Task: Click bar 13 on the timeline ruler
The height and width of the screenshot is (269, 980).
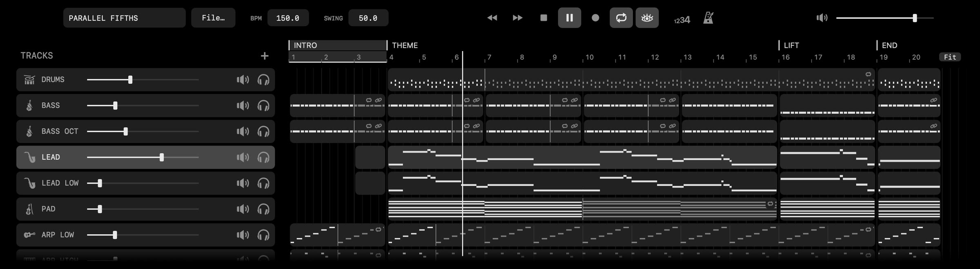Action: (x=687, y=57)
